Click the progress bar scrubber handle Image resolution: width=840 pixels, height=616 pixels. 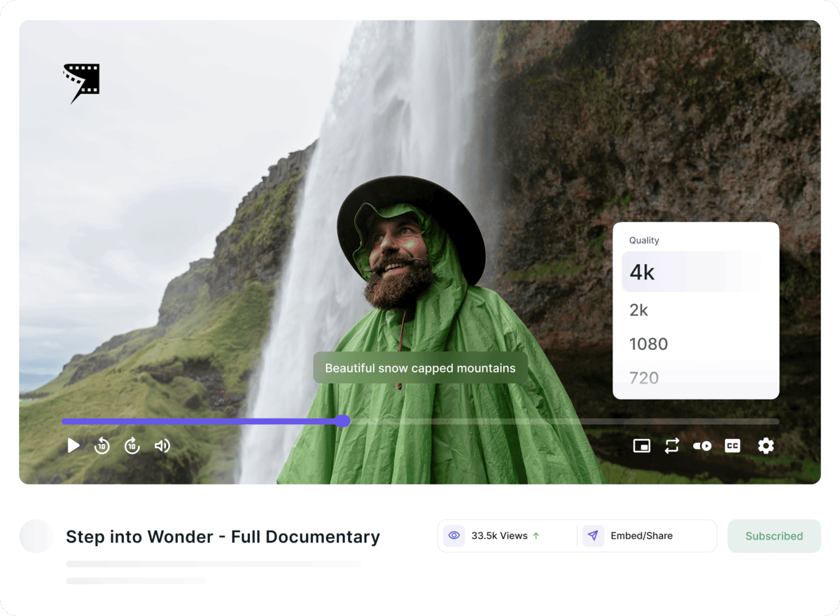342,421
